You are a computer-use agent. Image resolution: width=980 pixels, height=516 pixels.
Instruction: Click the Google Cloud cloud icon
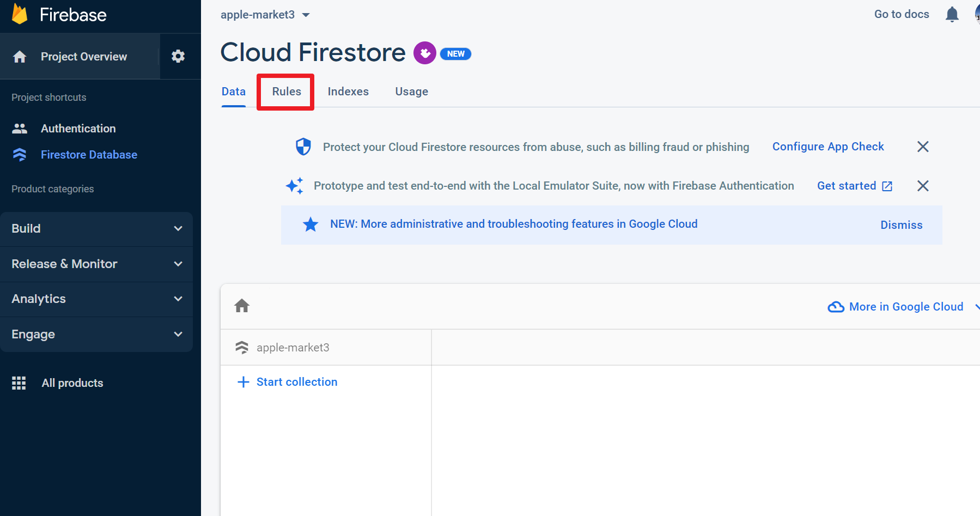[836, 307]
